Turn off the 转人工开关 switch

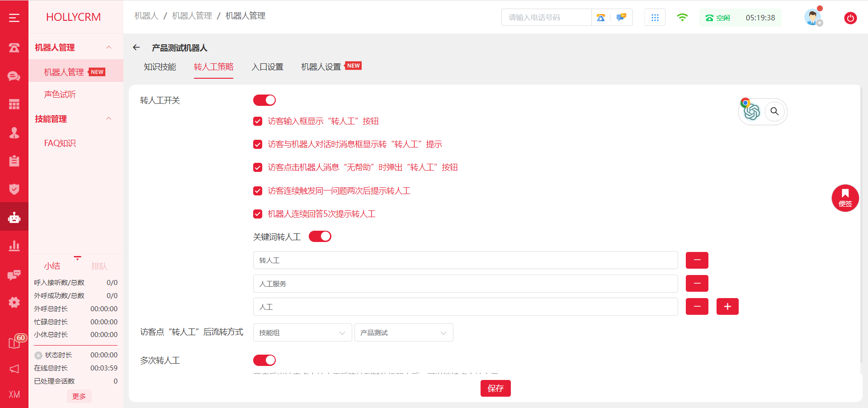(264, 100)
